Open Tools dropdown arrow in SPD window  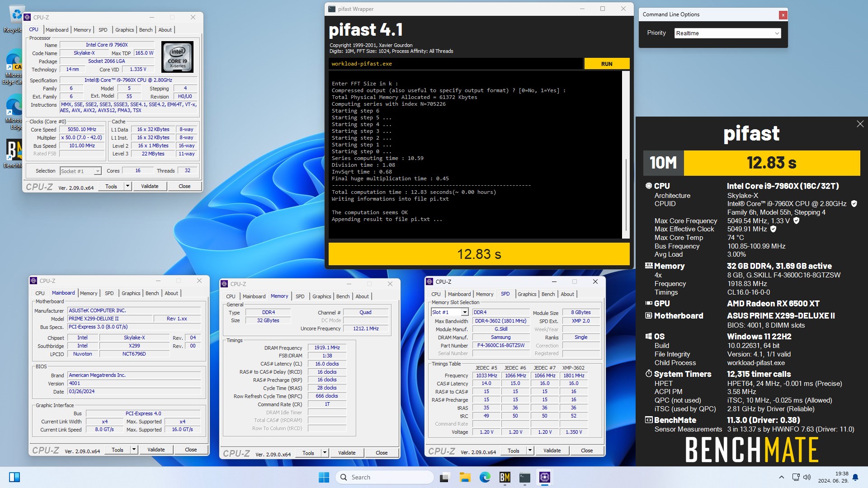coord(530,450)
